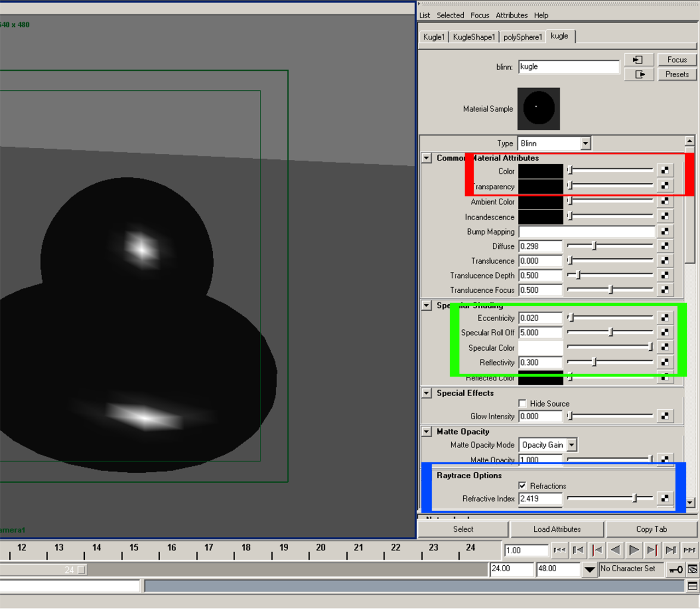Switch to the polySphere1 tab

click(523, 37)
